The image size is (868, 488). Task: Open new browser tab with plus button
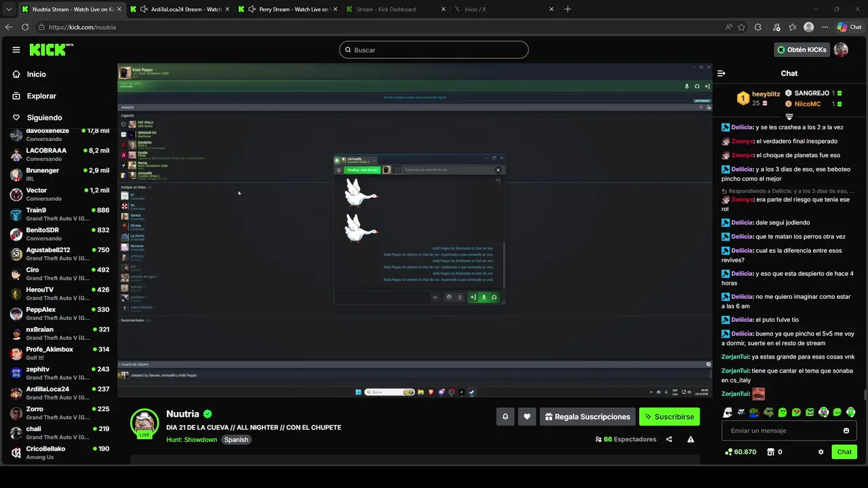pos(568,9)
